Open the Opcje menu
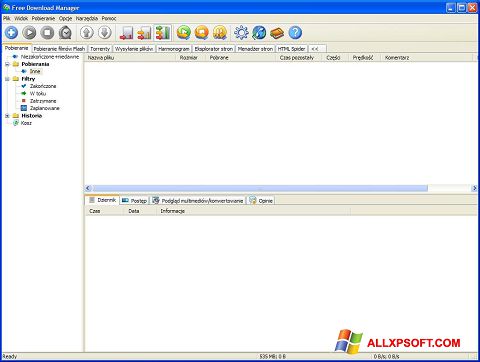480x362 pixels. click(x=65, y=18)
